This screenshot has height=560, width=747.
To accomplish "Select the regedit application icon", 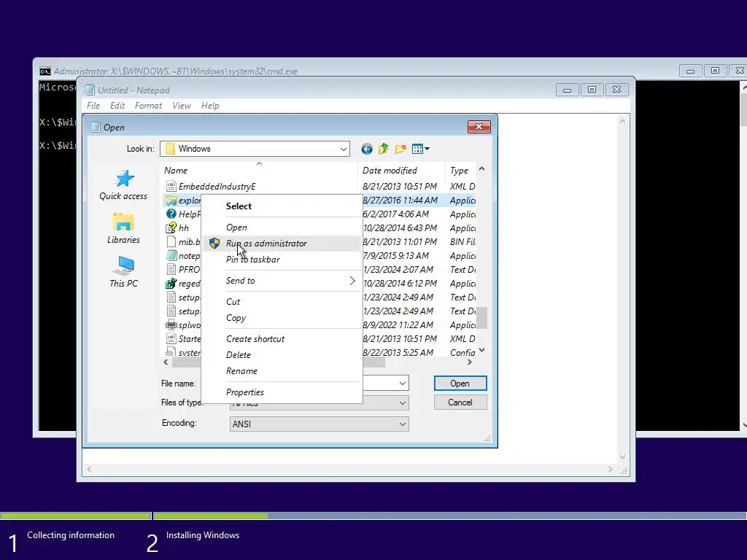I will [171, 284].
